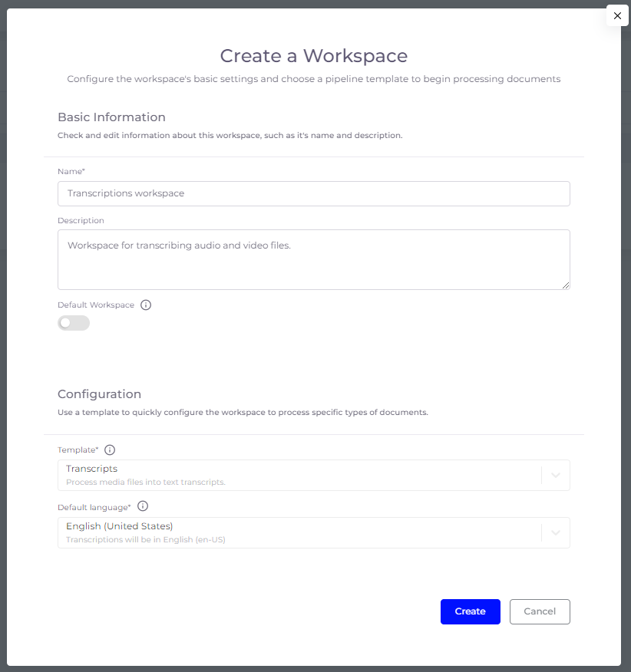Expand the Default language dropdown chevron

pos(555,532)
